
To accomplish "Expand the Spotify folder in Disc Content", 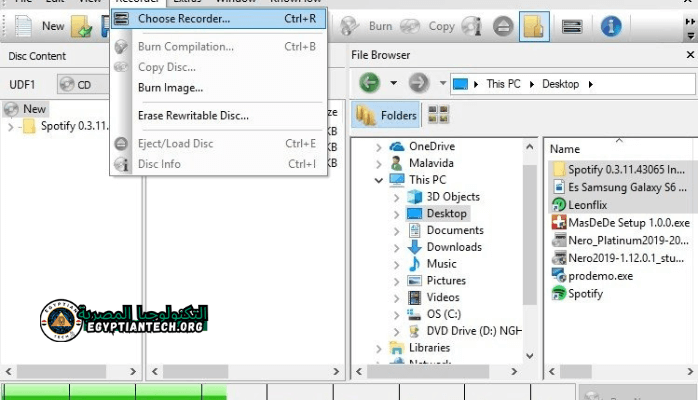I will click(10, 127).
